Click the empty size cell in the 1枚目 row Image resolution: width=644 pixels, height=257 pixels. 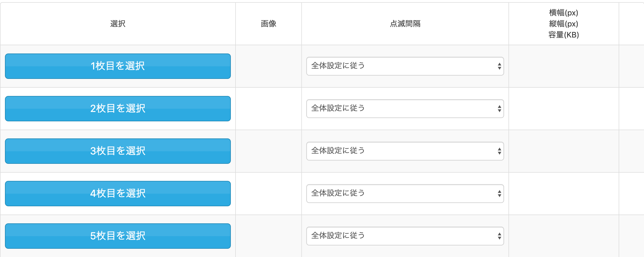tap(564, 66)
